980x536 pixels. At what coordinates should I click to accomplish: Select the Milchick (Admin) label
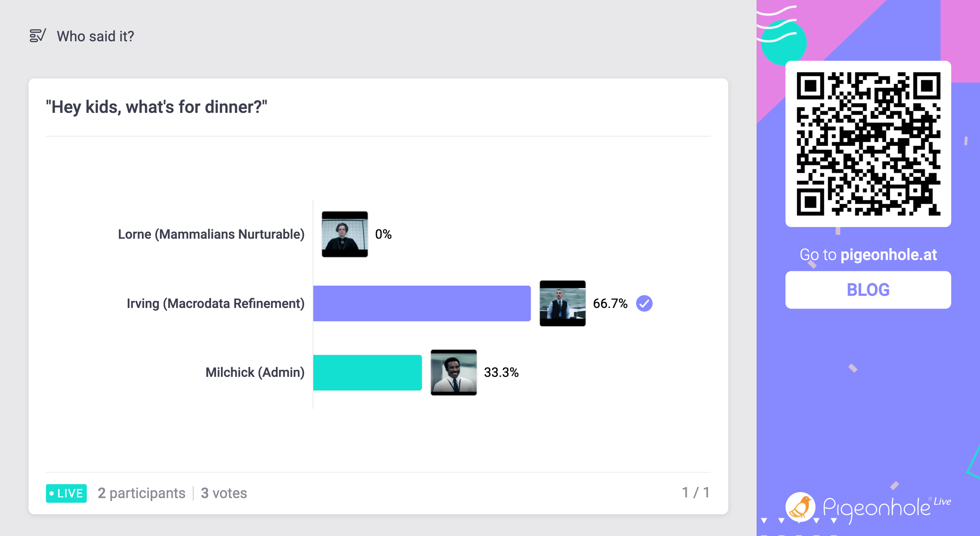(x=255, y=372)
